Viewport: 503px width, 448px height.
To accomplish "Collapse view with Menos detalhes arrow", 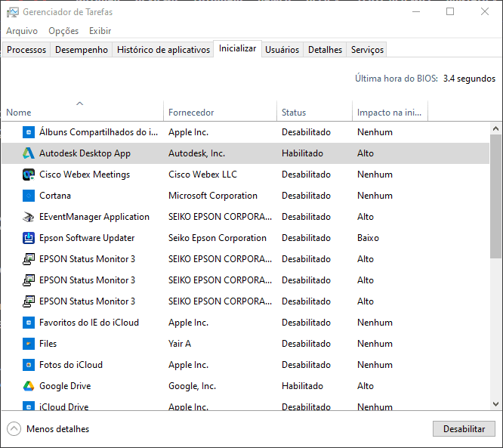I will [x=14, y=429].
